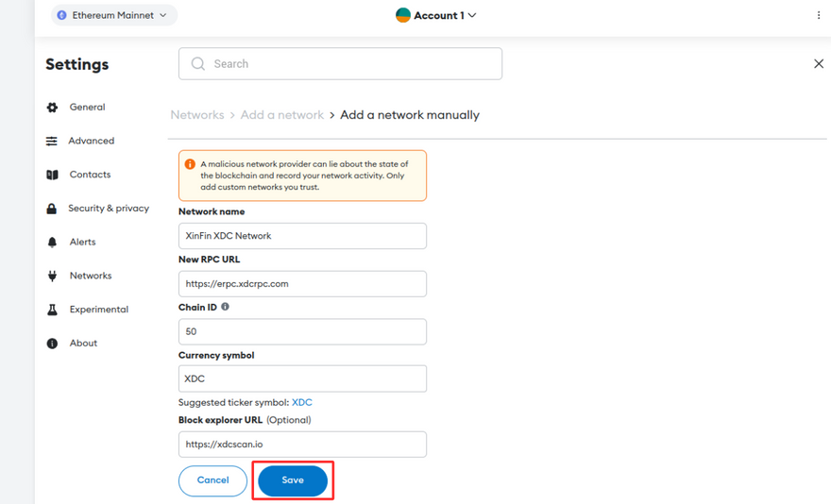Click the Advanced sliders icon
This screenshot has height=504, width=831.
pos(52,142)
